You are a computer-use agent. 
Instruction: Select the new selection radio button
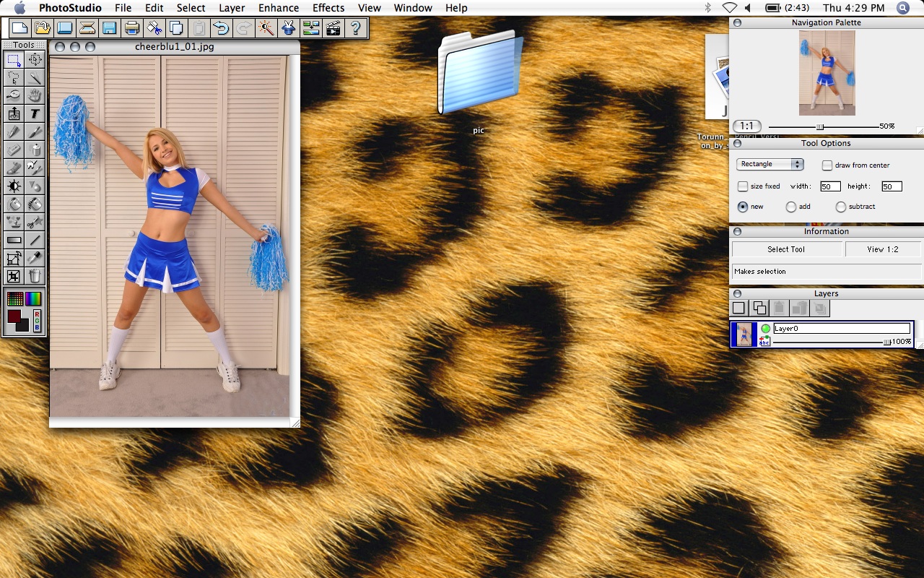pos(742,207)
